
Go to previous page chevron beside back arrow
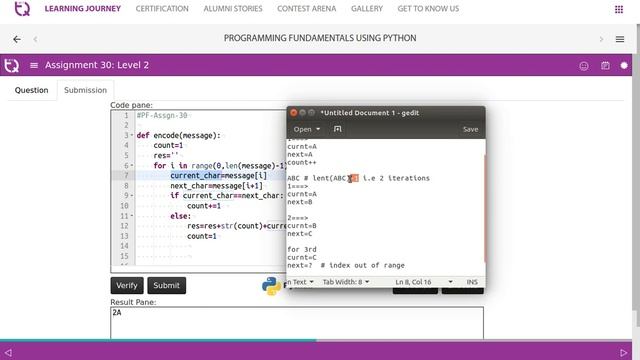[36, 39]
